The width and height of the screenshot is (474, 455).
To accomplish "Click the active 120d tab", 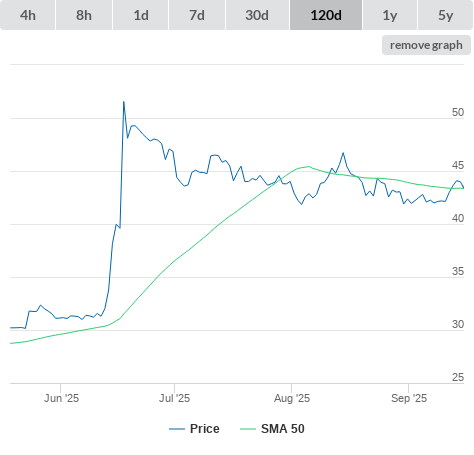I will click(326, 15).
